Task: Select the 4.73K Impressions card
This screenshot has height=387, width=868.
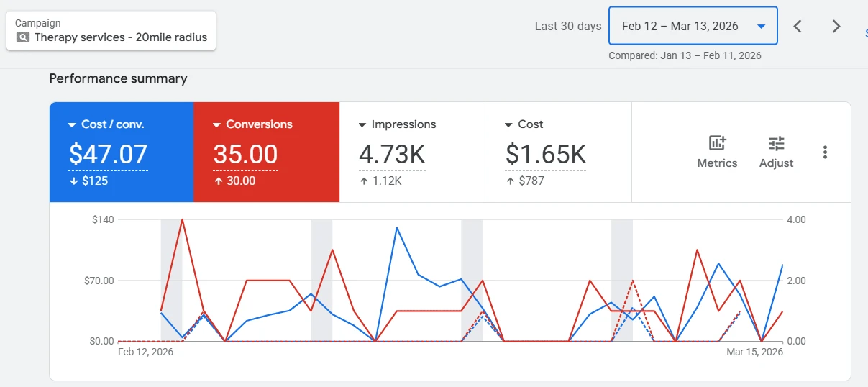Action: pyautogui.click(x=412, y=152)
